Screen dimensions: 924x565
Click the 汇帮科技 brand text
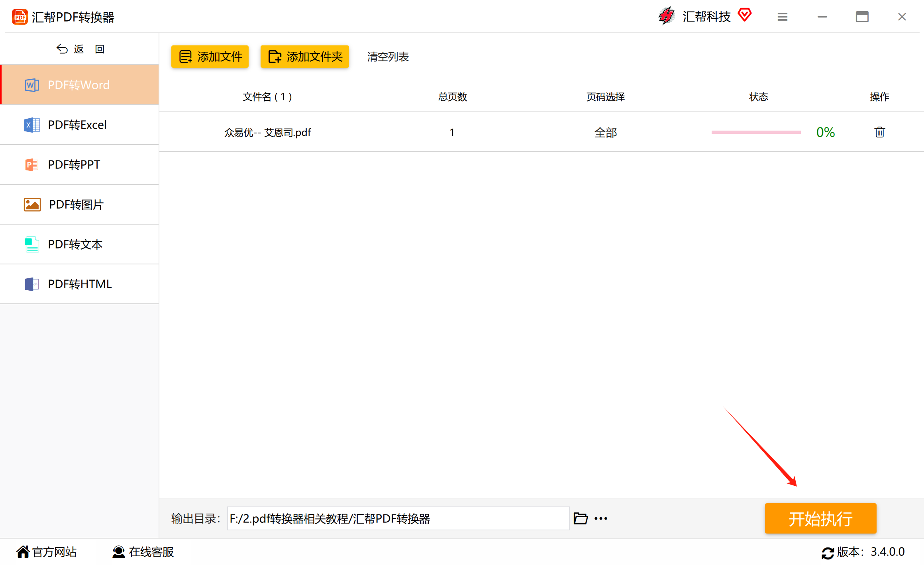click(x=706, y=16)
